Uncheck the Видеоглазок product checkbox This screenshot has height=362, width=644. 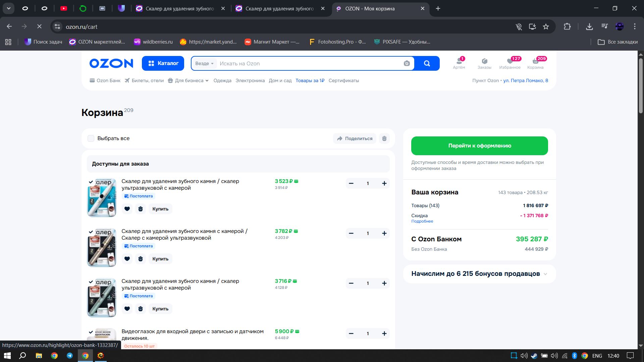pyautogui.click(x=91, y=332)
